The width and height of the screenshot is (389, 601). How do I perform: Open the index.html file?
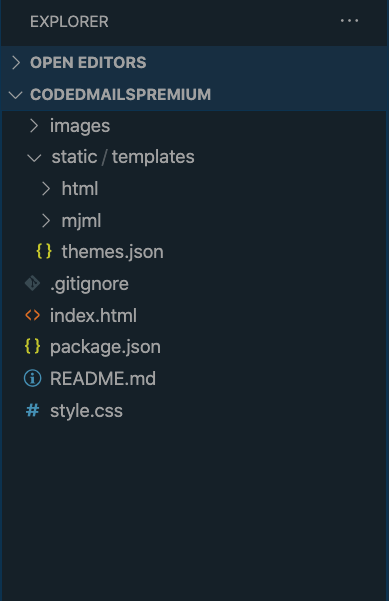point(94,315)
